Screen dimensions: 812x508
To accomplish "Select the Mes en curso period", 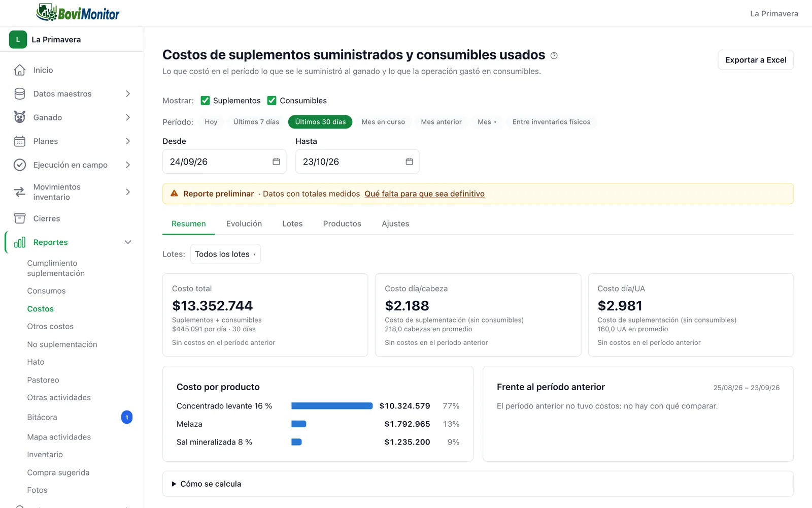I will click(383, 122).
